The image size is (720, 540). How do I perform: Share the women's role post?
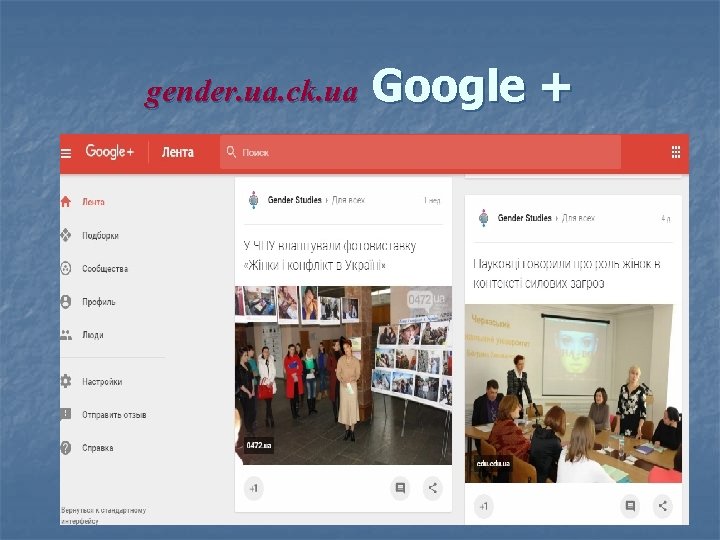[x=663, y=506]
